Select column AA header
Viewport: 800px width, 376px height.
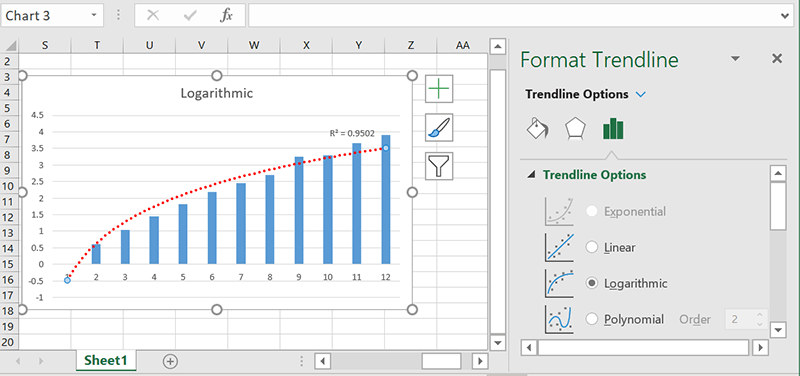pos(462,45)
